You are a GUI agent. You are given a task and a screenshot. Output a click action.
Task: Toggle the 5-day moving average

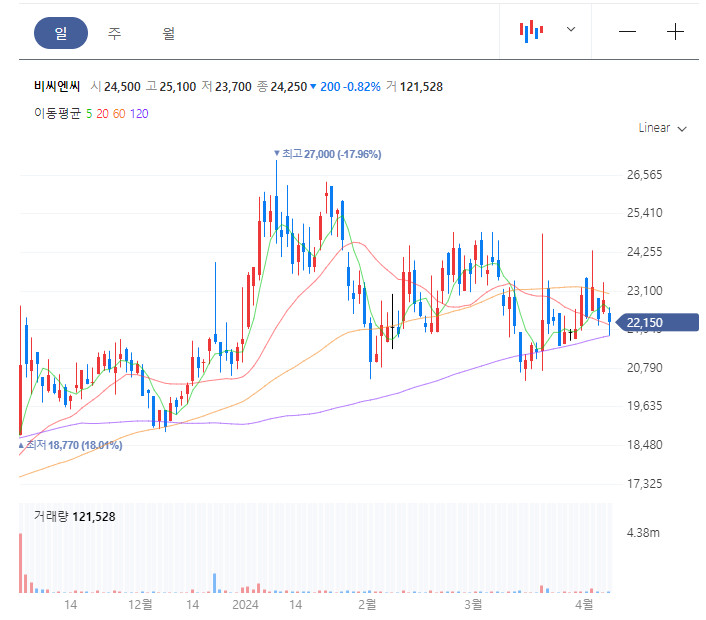(89, 114)
